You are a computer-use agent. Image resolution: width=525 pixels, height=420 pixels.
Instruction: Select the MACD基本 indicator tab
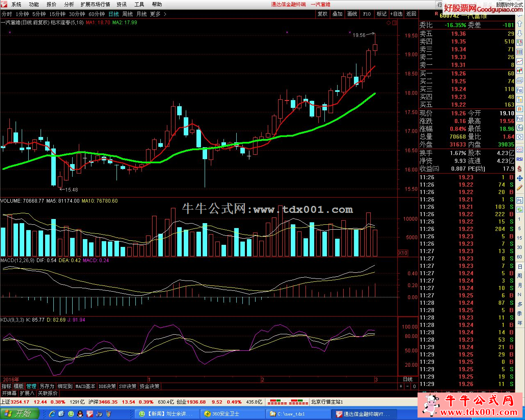[x=85, y=386]
